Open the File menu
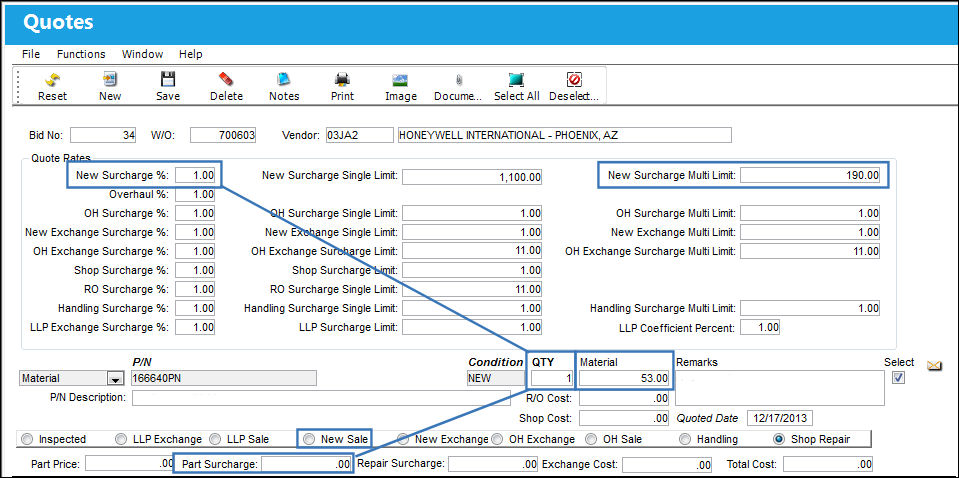The height and width of the screenshot is (478, 959). tap(31, 54)
